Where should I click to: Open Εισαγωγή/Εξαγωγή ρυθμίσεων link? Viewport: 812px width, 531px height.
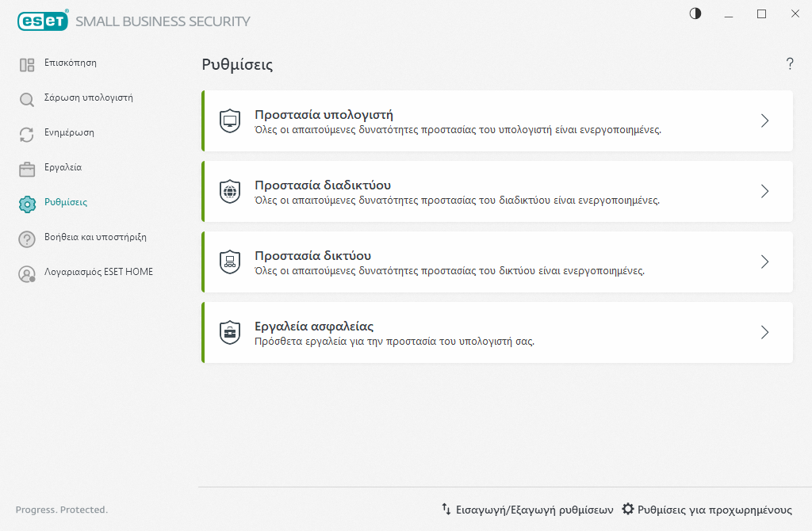[x=527, y=510]
